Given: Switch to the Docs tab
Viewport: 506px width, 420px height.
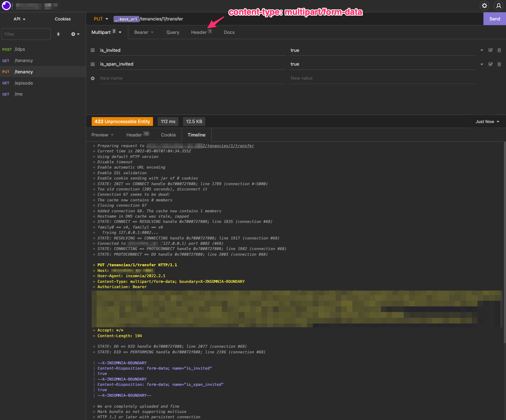Looking at the screenshot, I should coord(229,32).
